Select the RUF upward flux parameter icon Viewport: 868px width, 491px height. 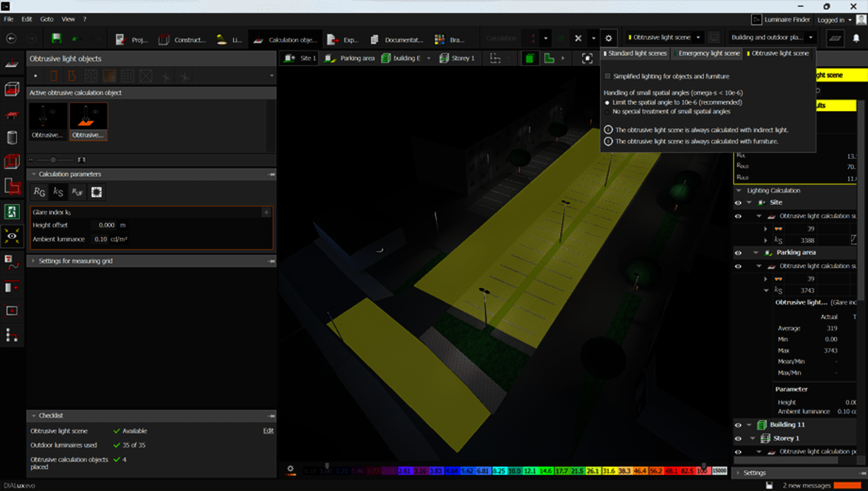(x=77, y=193)
